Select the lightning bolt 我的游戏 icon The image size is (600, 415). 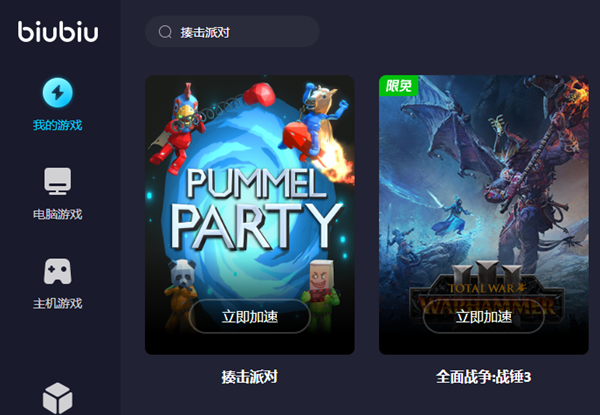point(57,93)
